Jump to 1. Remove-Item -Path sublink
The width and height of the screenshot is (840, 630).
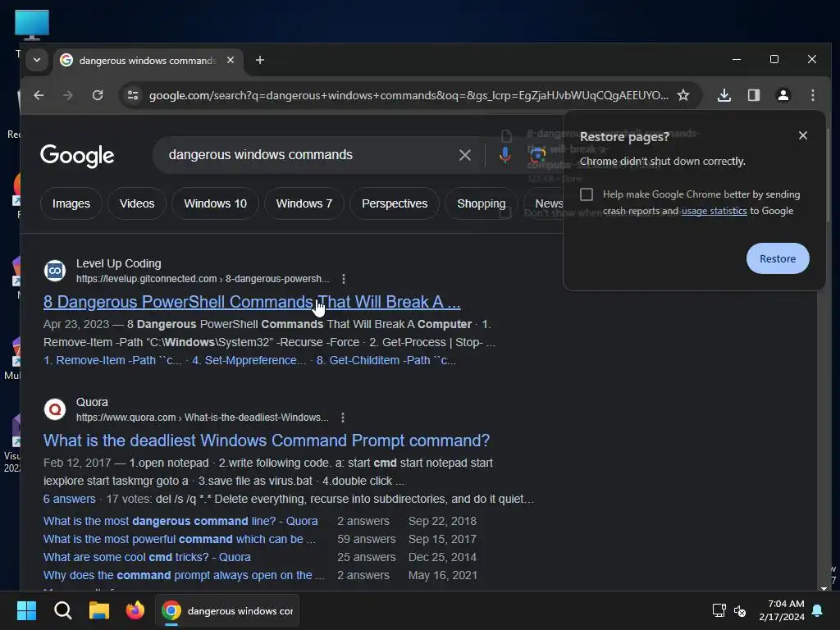click(x=112, y=361)
